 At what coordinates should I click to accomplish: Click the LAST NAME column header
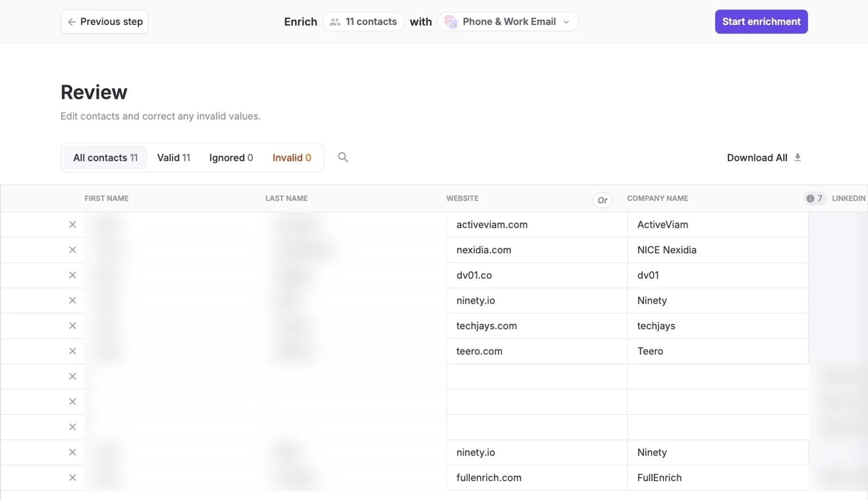[286, 198]
